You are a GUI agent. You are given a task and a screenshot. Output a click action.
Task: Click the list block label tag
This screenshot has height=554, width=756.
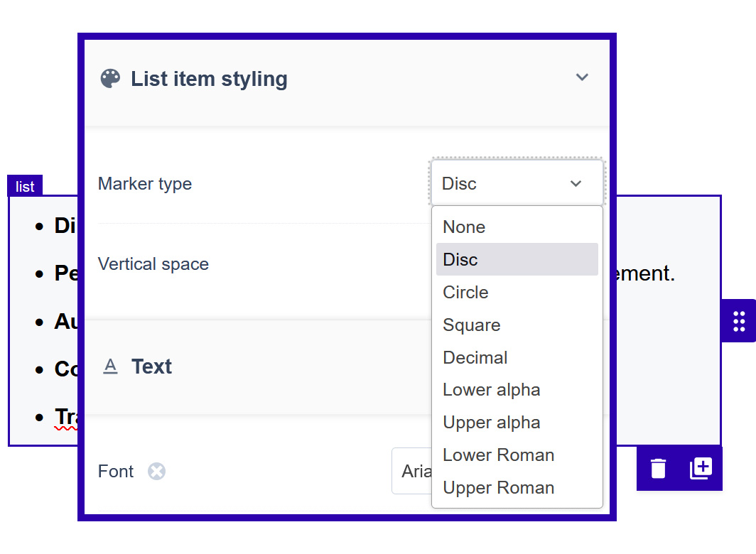tap(25, 186)
